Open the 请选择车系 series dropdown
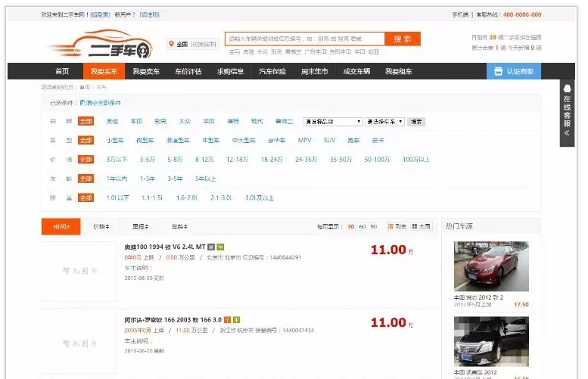This screenshot has width=588, height=379. coord(385,121)
